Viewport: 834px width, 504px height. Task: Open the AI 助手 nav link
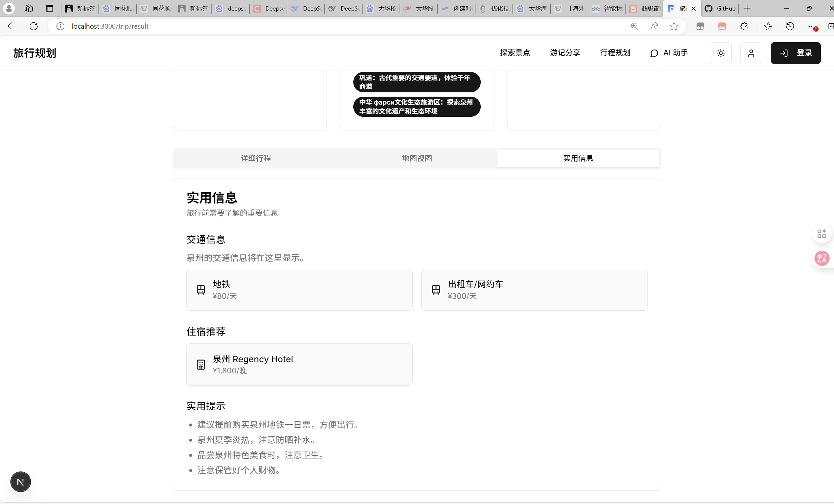click(669, 53)
